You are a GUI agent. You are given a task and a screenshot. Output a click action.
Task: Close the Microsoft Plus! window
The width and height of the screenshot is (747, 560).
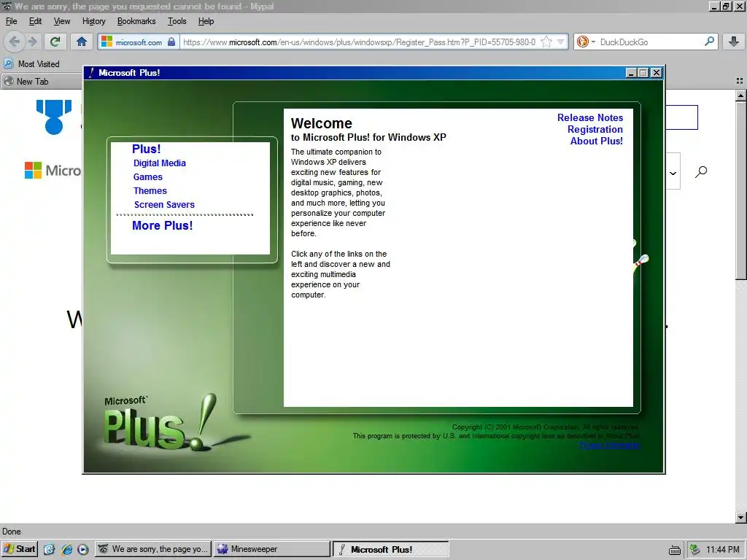click(657, 72)
